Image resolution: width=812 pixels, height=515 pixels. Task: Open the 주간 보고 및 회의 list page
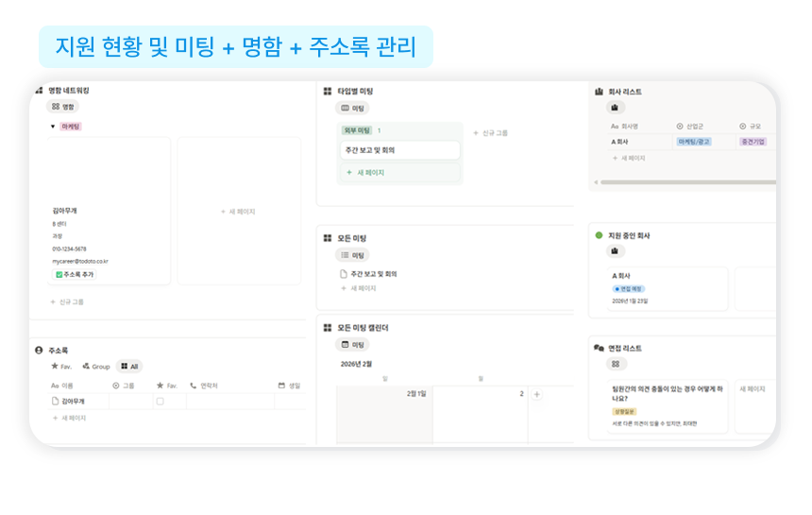coord(371,274)
